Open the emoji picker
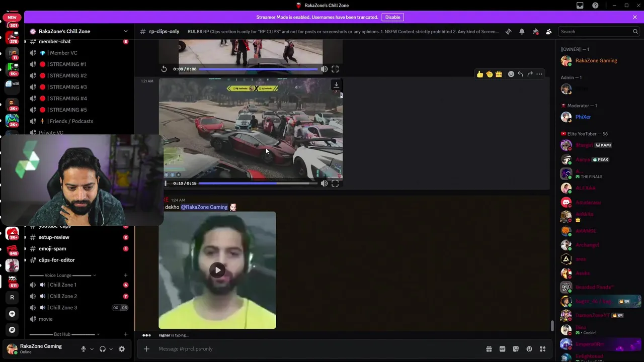This screenshot has height=362, width=644. coord(529,349)
